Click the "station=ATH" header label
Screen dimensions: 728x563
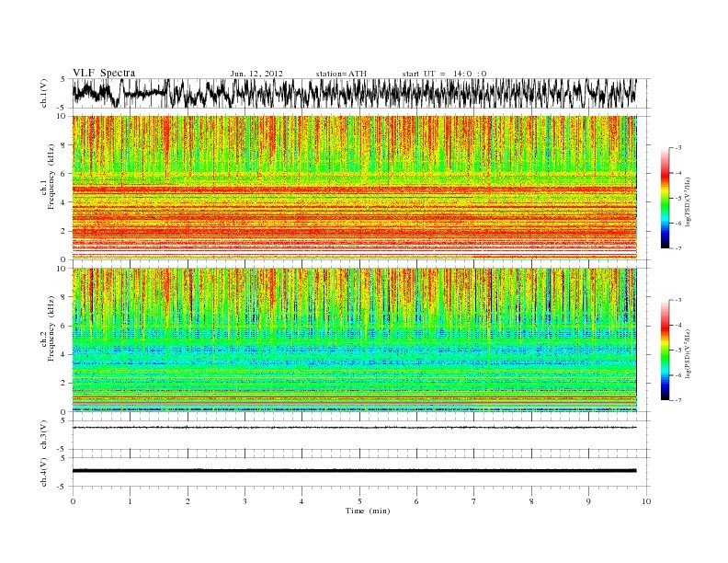[x=341, y=74]
